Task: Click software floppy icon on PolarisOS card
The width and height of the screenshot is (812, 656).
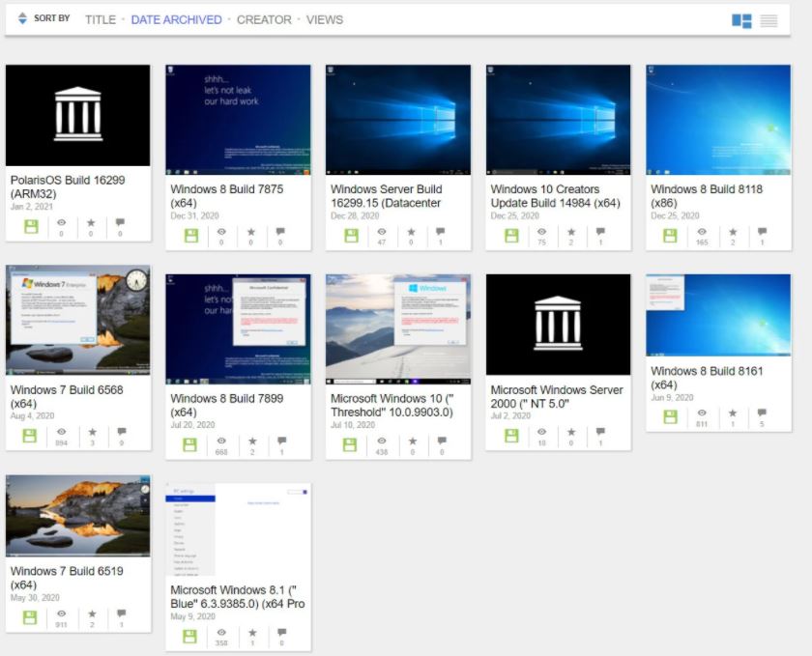Action: point(31,226)
